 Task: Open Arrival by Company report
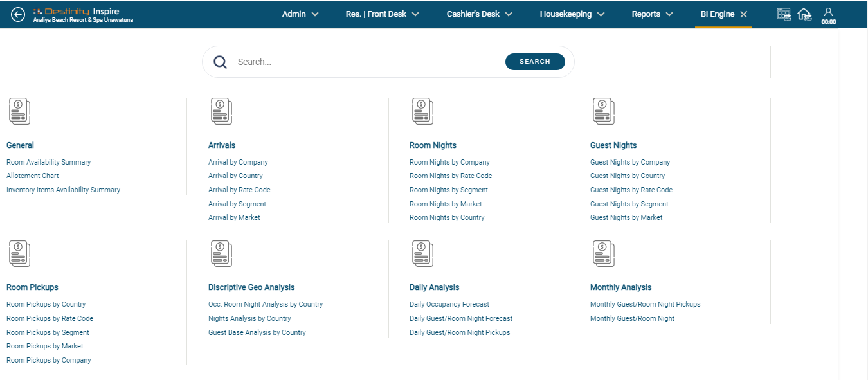coord(238,162)
